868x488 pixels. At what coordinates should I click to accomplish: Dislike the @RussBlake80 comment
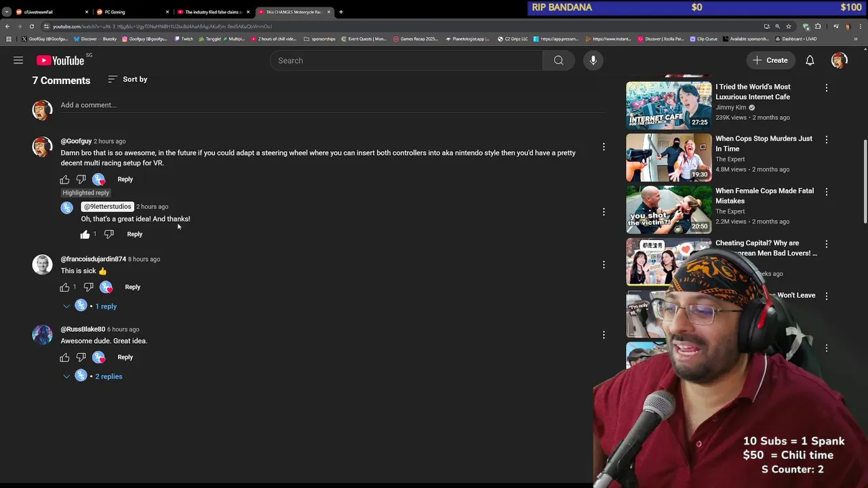click(x=81, y=357)
